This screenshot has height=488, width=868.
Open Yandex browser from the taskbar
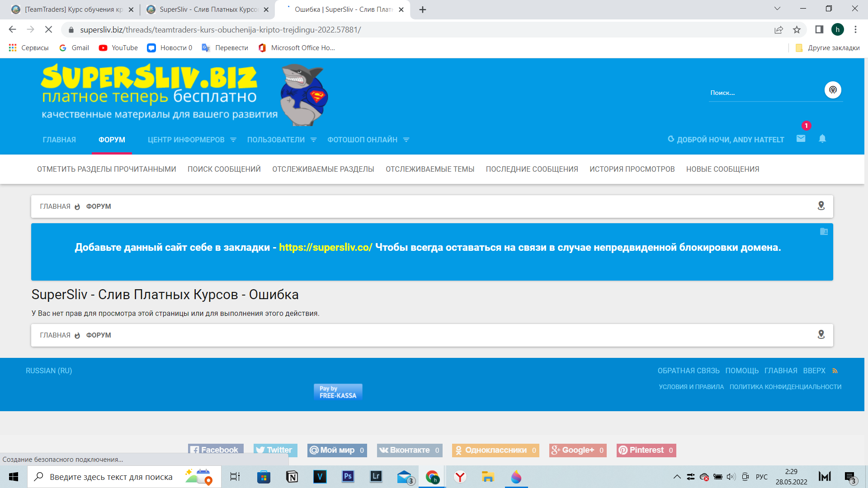pyautogui.click(x=460, y=477)
